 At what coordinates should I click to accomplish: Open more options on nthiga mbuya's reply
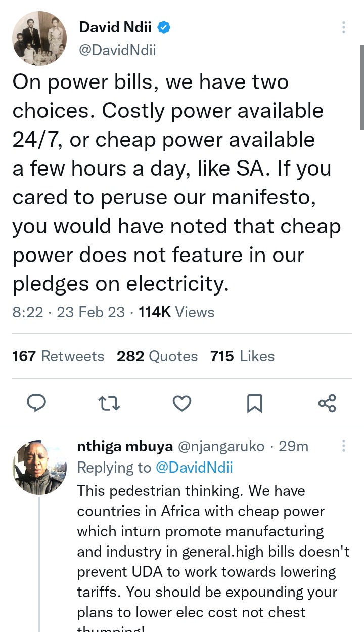[344, 446]
